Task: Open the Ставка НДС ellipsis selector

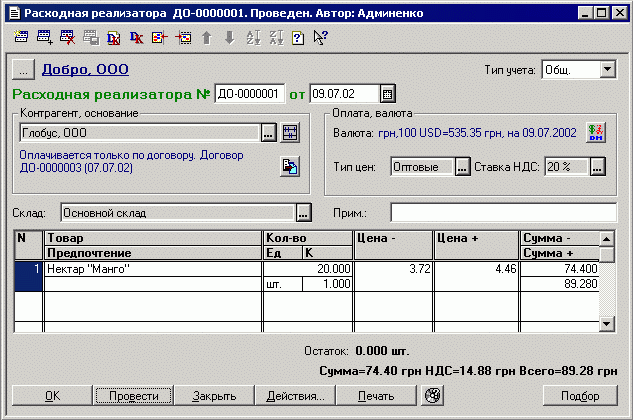Action: pos(597,166)
